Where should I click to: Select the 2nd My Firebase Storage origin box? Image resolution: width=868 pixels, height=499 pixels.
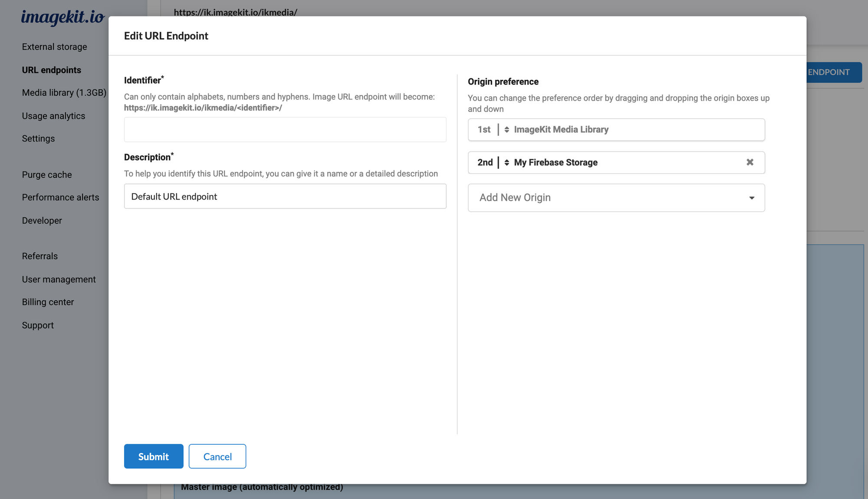(616, 163)
